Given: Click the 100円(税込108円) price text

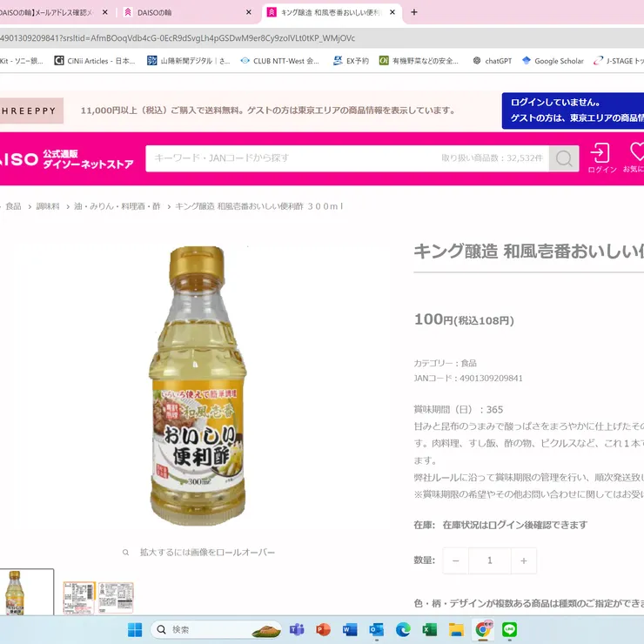Looking at the screenshot, I should (464, 319).
